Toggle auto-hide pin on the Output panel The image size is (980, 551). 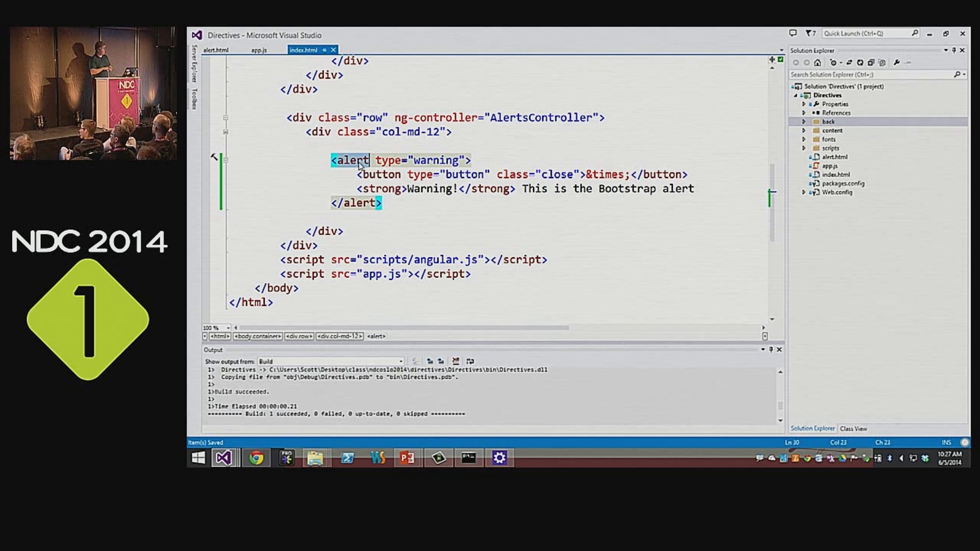coord(771,350)
